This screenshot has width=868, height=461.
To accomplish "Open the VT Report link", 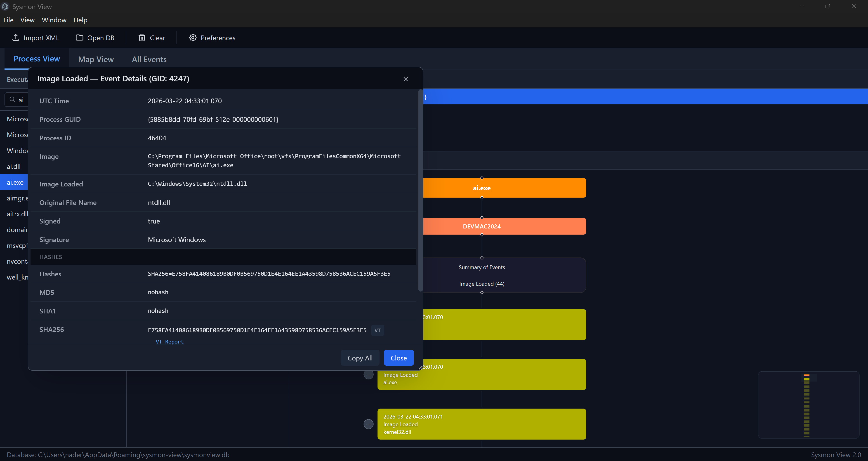I will 170,341.
